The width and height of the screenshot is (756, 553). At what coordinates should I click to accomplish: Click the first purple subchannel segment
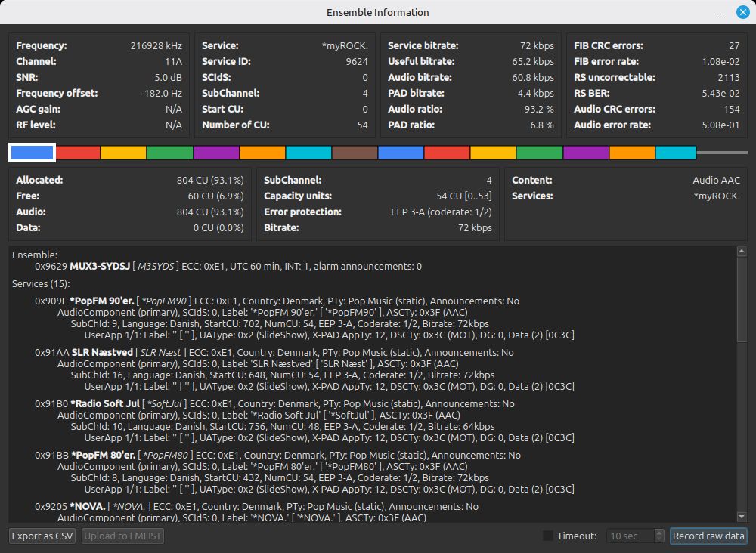pos(216,153)
